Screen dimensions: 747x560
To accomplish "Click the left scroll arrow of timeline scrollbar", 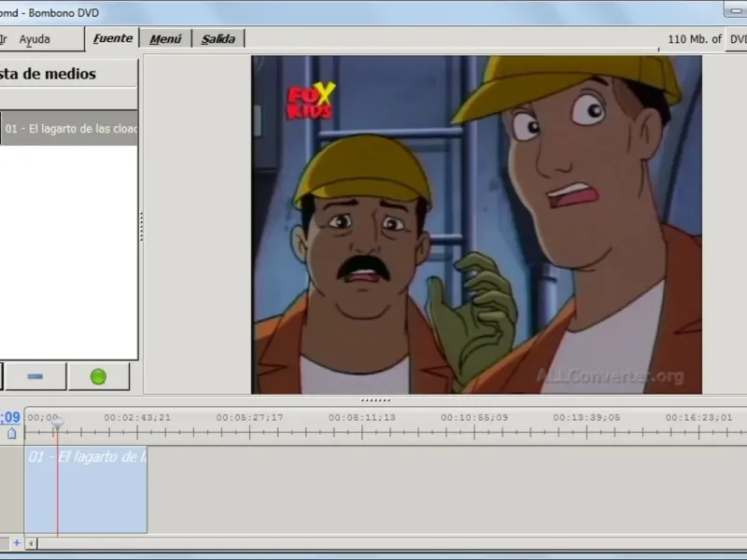I will click(31, 543).
